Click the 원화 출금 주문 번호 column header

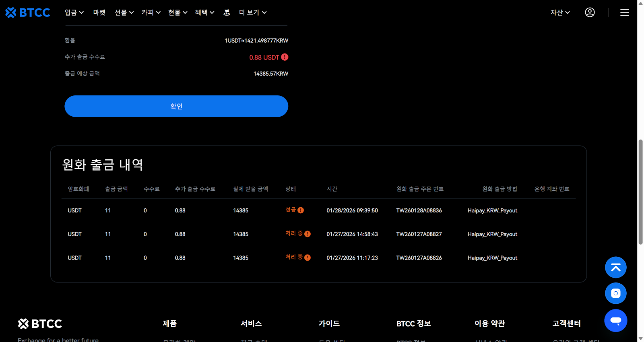click(x=420, y=189)
